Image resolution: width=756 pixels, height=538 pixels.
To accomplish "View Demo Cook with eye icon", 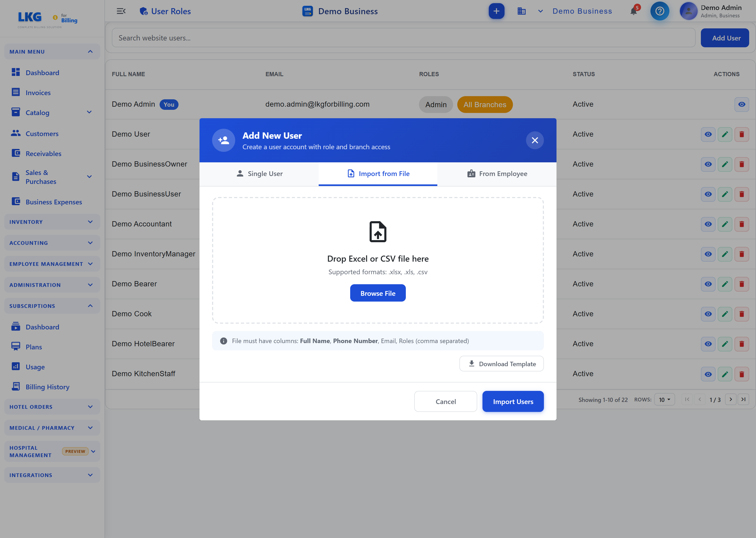I will [708, 314].
